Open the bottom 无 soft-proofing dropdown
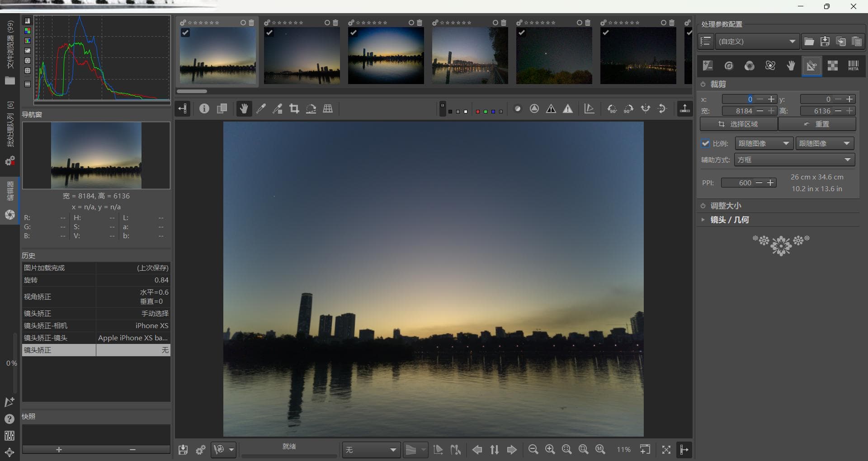This screenshot has width=868, height=461. pos(371,450)
